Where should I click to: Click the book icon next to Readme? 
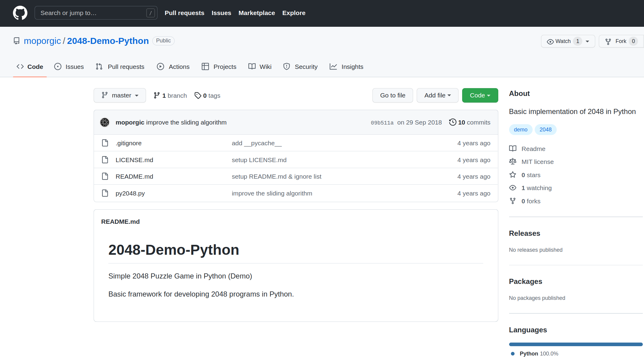513,149
